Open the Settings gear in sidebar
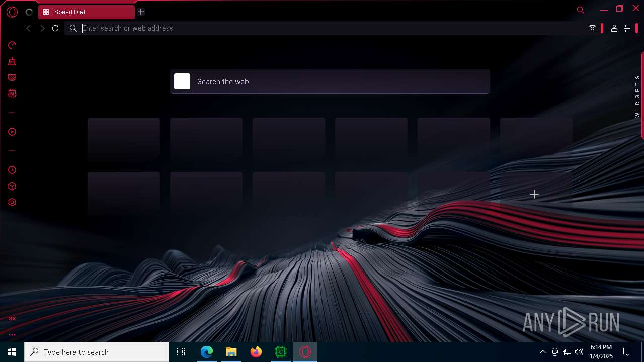 (x=12, y=202)
